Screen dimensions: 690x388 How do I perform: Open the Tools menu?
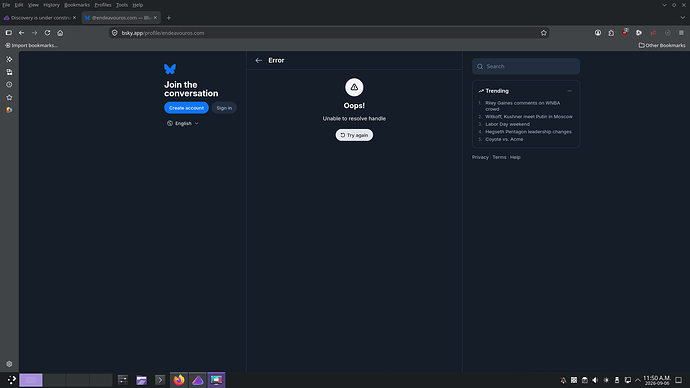(x=121, y=5)
